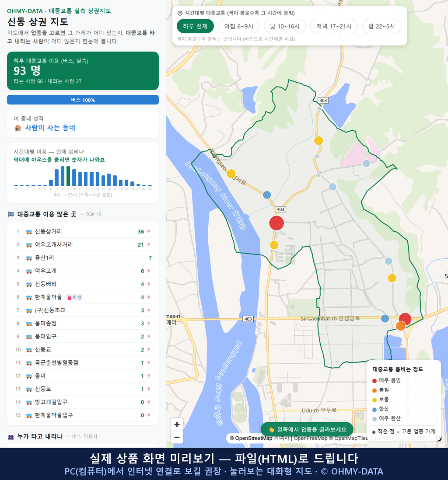
Task: Click the orange marker beside the southeast red marker
Action: 400,326
